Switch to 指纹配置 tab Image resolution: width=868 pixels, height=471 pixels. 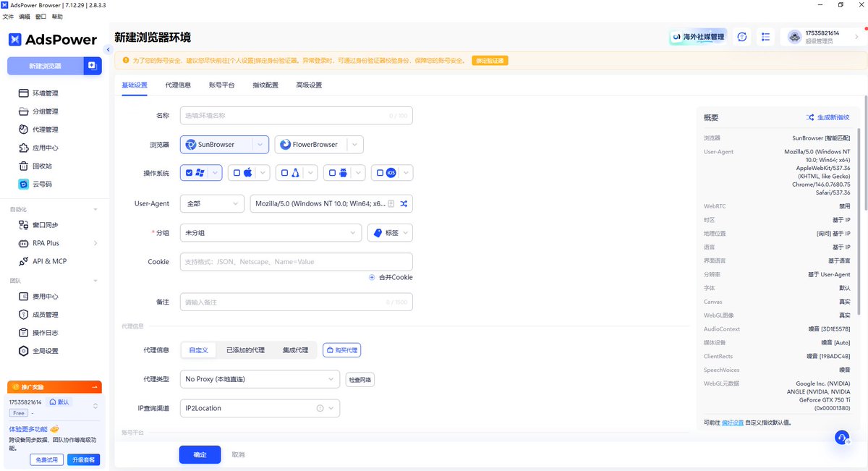click(x=265, y=85)
